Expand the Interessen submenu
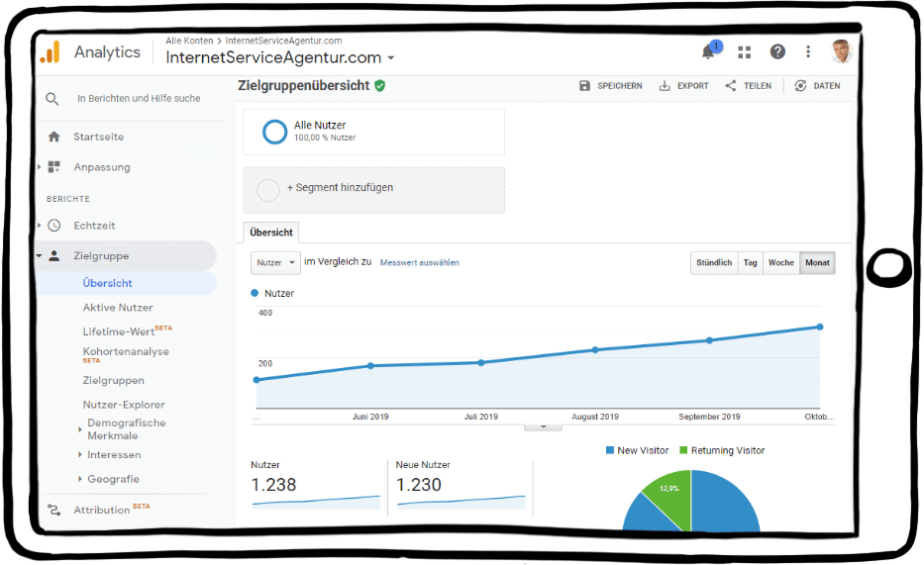The width and height of the screenshot is (924, 565). tap(79, 454)
